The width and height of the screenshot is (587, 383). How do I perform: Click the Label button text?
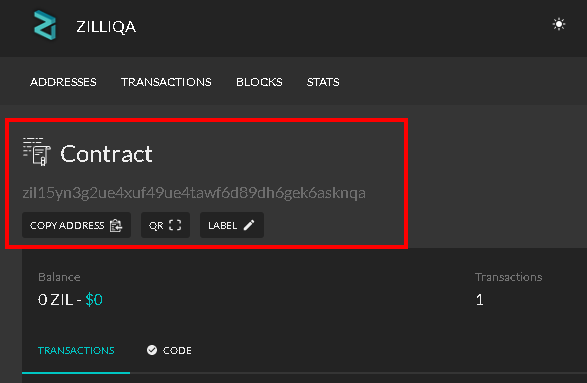click(222, 225)
